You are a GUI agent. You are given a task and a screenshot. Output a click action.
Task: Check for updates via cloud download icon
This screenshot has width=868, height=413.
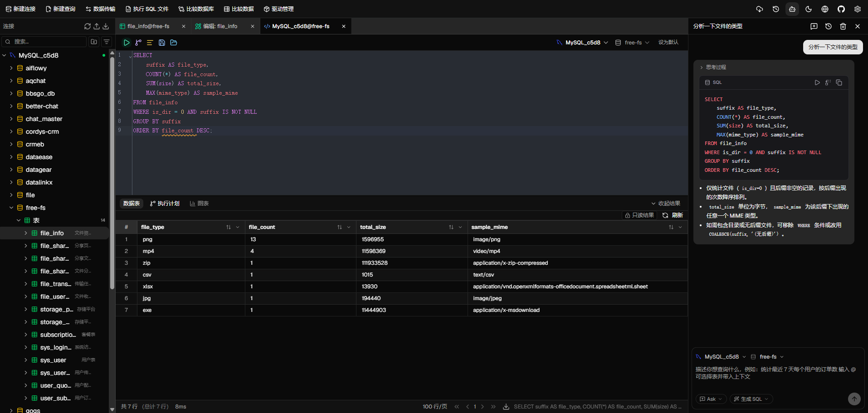pyautogui.click(x=760, y=9)
